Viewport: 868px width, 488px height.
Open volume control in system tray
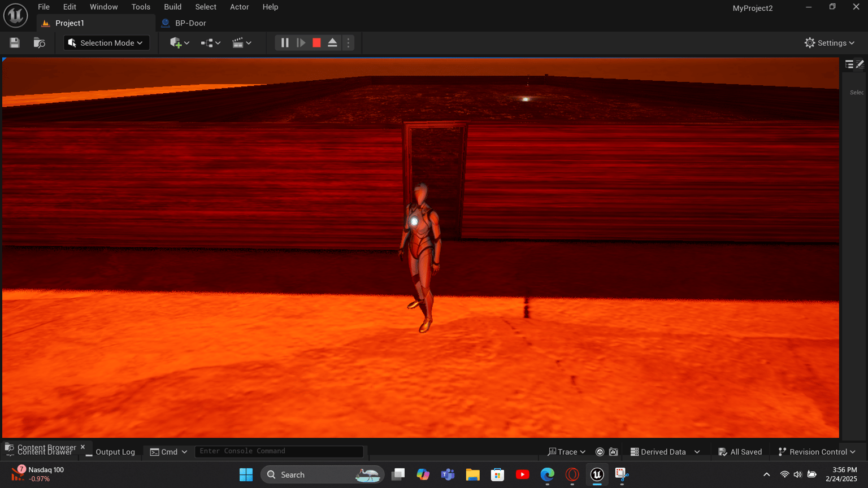coord(797,474)
